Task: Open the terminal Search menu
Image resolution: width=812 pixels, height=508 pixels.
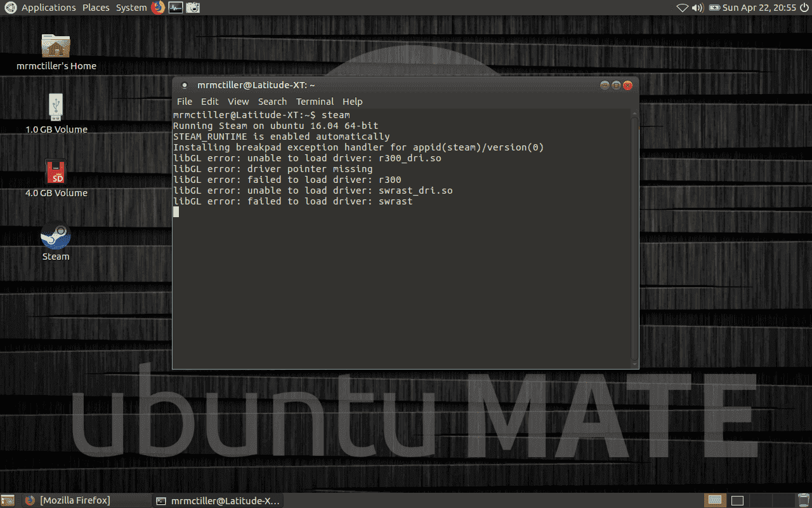Action: click(x=273, y=102)
